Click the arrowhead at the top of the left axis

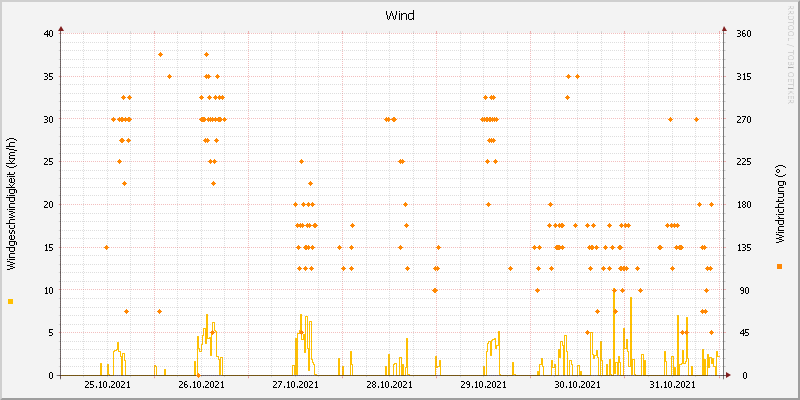coord(61,29)
